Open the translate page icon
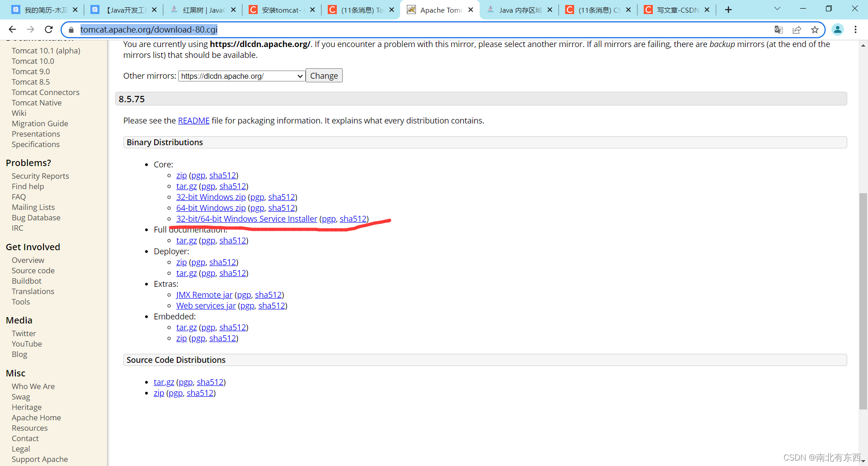Image resolution: width=868 pixels, height=466 pixels. click(x=778, y=30)
